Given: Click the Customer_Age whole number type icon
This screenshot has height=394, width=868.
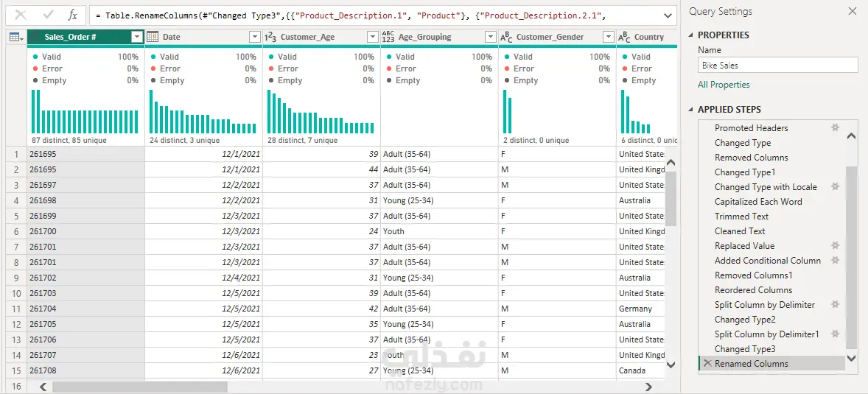Looking at the screenshot, I should click(270, 37).
